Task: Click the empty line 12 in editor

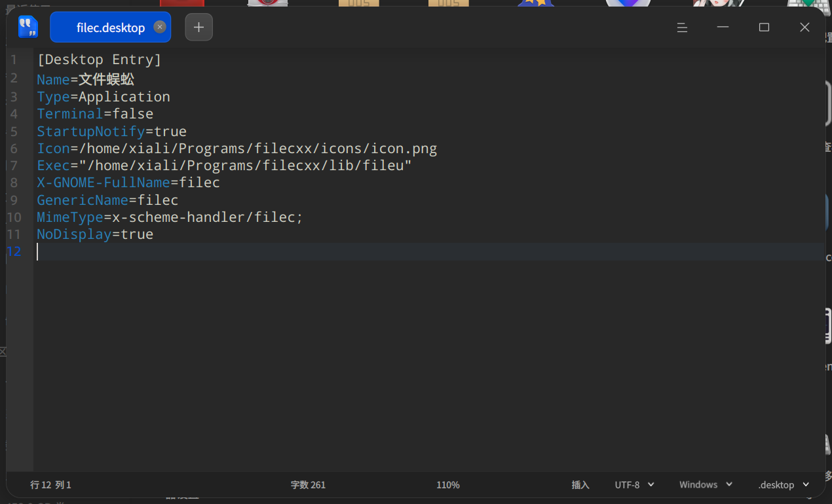Action: tap(429, 252)
